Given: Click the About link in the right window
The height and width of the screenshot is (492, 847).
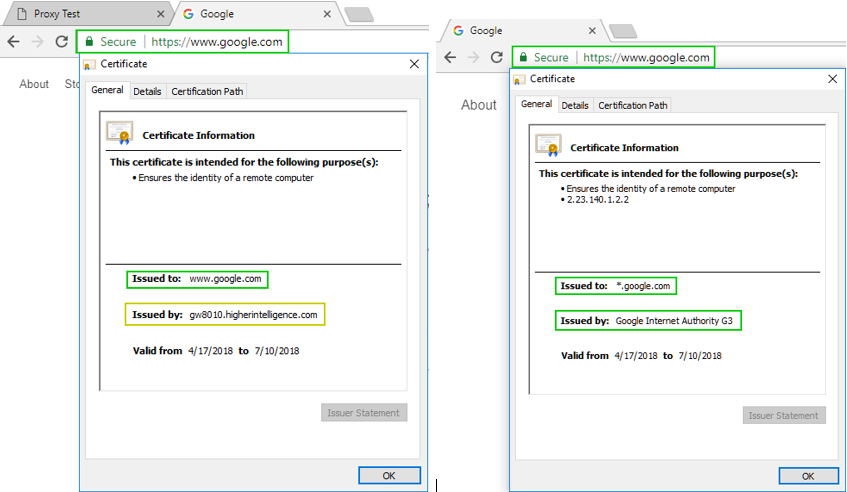Looking at the screenshot, I should pyautogui.click(x=478, y=105).
